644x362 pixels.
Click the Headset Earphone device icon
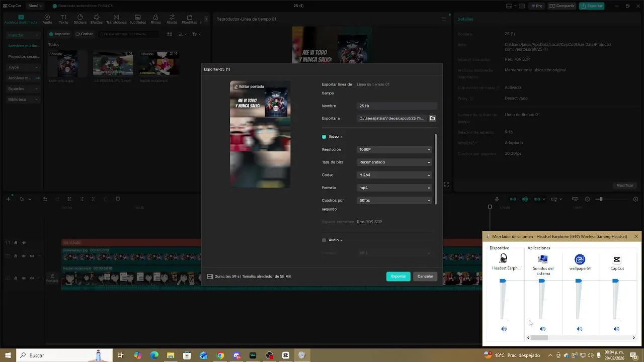[x=504, y=259]
